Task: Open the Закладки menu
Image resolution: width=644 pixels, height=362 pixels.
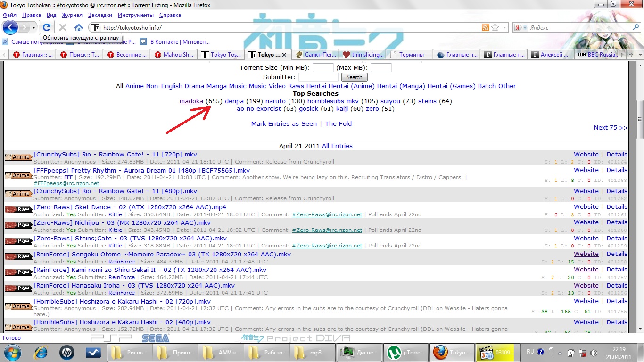Action: [x=100, y=15]
